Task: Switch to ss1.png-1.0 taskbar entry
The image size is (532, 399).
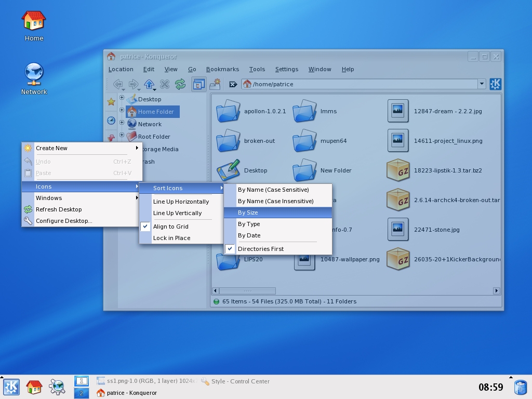Action: [x=147, y=381]
